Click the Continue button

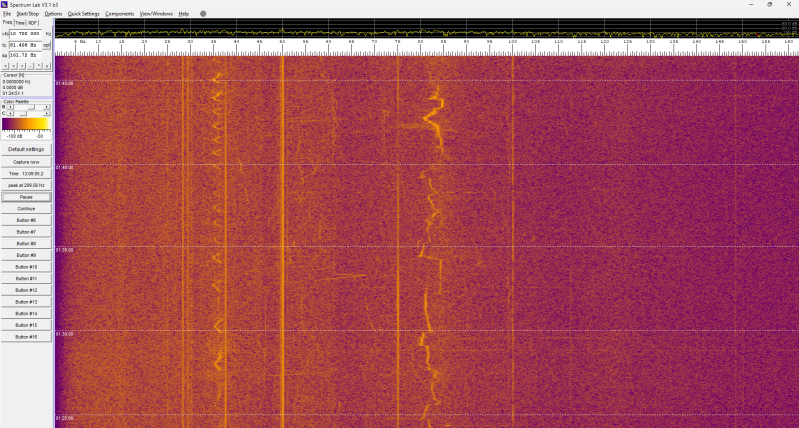tap(26, 209)
